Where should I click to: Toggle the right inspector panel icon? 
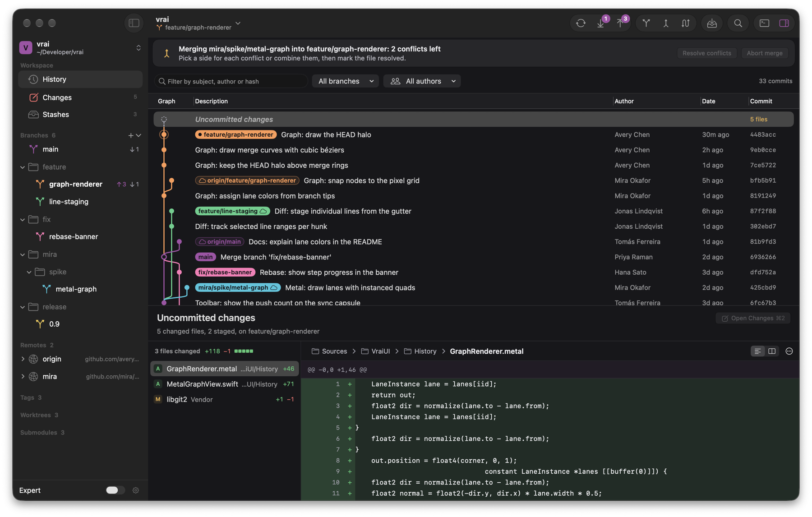click(x=784, y=23)
